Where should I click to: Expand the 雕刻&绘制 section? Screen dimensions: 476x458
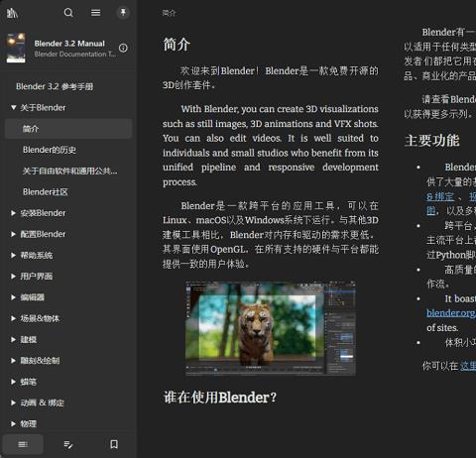point(13,361)
